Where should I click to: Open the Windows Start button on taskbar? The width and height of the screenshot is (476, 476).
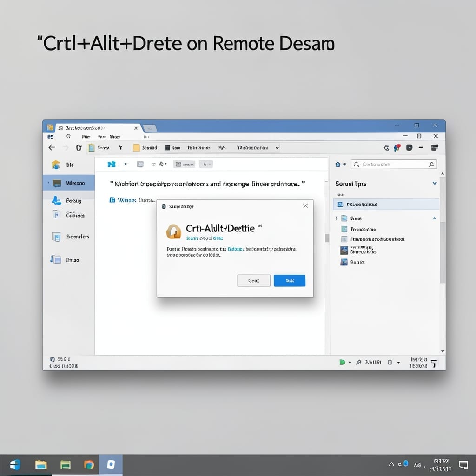click(15, 464)
